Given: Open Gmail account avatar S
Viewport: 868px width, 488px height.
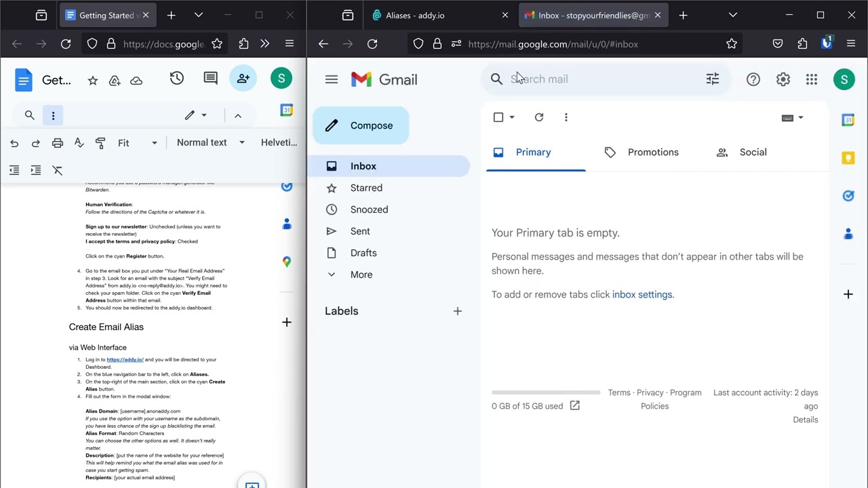Looking at the screenshot, I should 844,79.
